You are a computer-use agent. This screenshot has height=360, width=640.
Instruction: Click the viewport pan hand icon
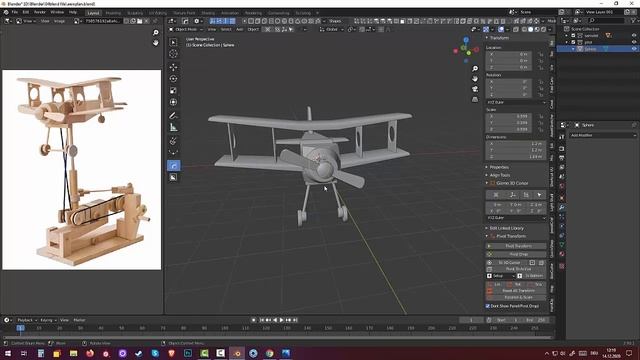coord(475,78)
